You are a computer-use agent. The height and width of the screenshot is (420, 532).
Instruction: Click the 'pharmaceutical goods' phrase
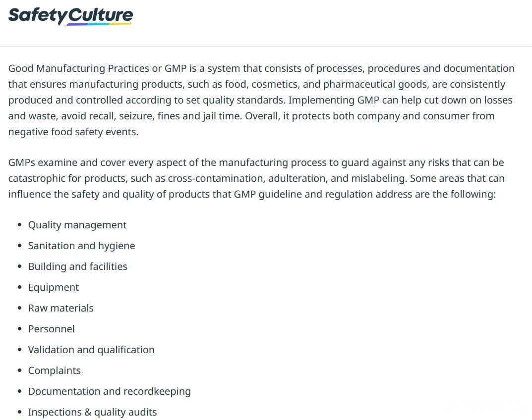tap(375, 84)
